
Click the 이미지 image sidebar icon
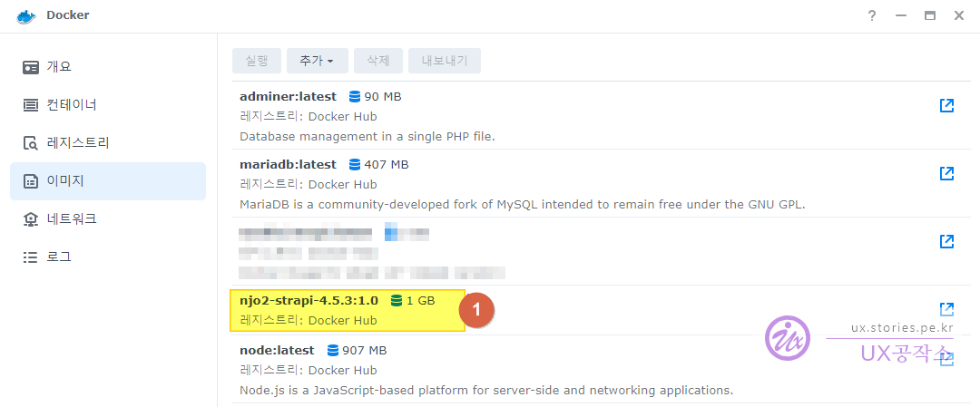click(x=31, y=181)
